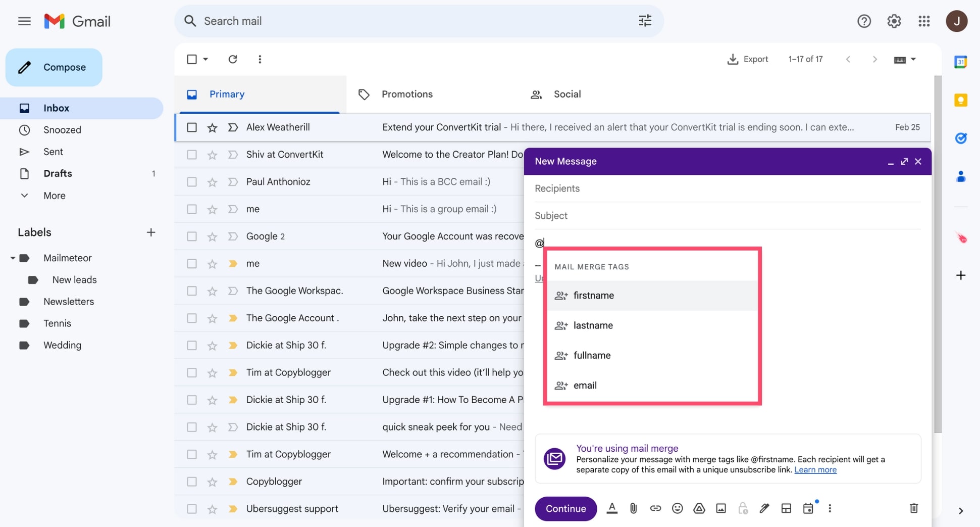Insert photo in compose toolbar
This screenshot has width=980, height=527.
(x=720, y=508)
